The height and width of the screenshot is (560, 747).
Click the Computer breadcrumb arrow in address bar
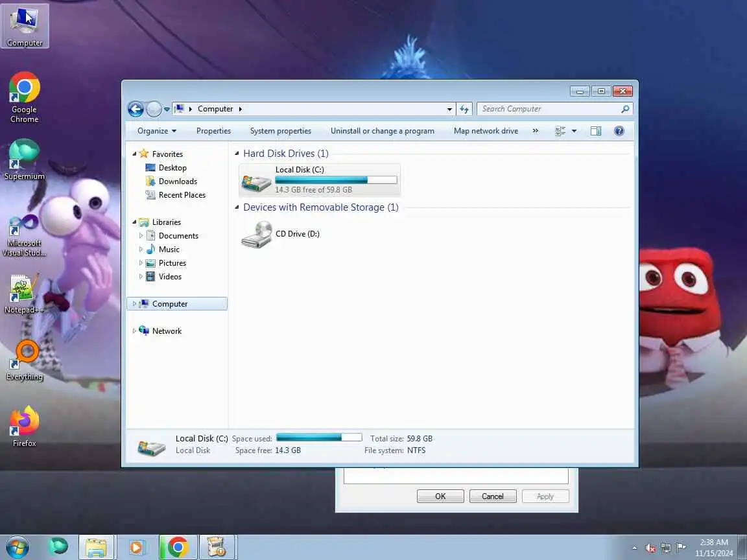pyautogui.click(x=240, y=109)
